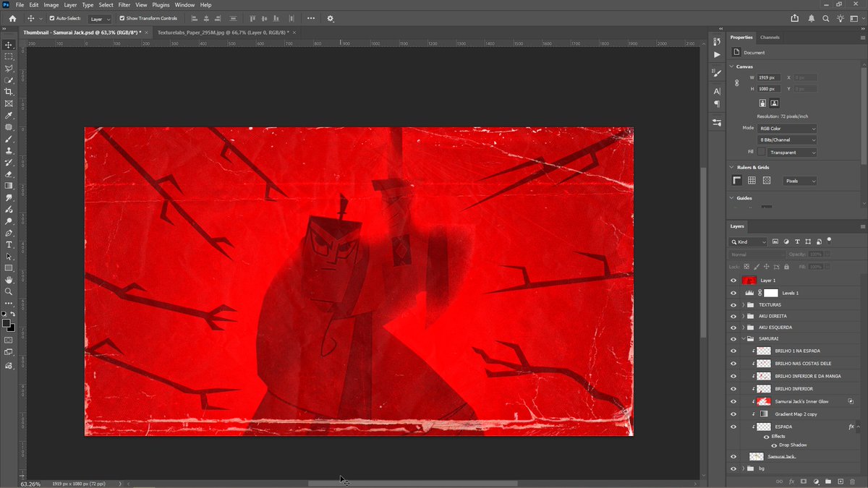Open the Pixels units dropdown
868x488 pixels.
[800, 181]
